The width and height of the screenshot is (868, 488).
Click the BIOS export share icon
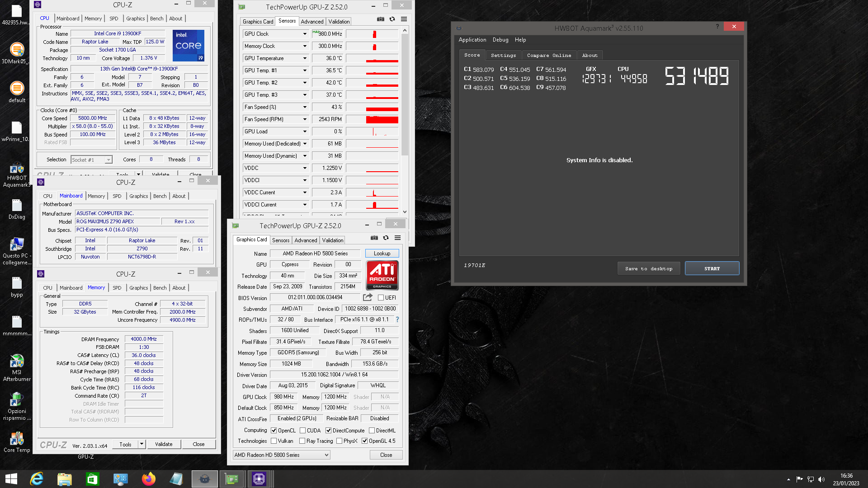tap(368, 297)
